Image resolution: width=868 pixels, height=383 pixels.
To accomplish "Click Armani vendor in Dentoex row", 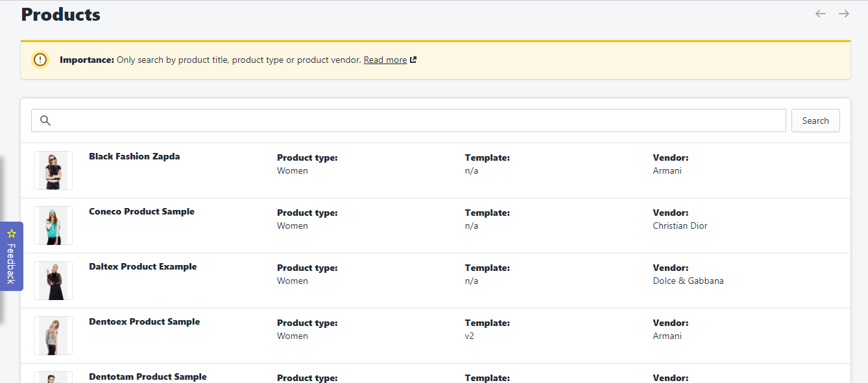I will coord(667,336).
